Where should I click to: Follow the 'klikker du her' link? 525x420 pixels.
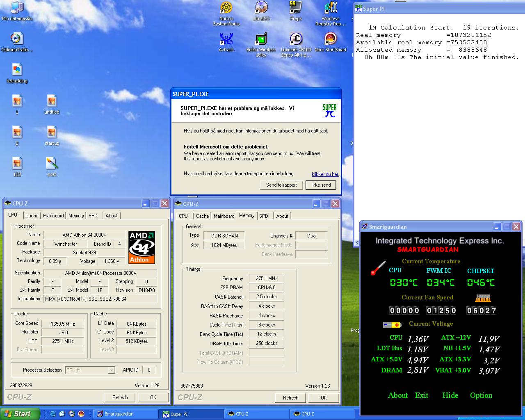pyautogui.click(x=325, y=174)
